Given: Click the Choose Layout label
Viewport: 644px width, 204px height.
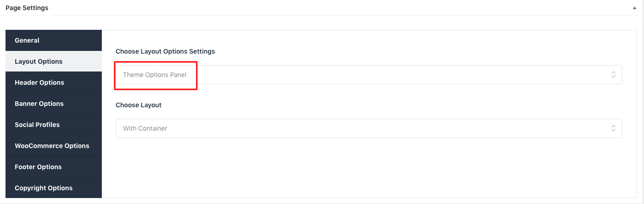Looking at the screenshot, I should pyautogui.click(x=139, y=105).
